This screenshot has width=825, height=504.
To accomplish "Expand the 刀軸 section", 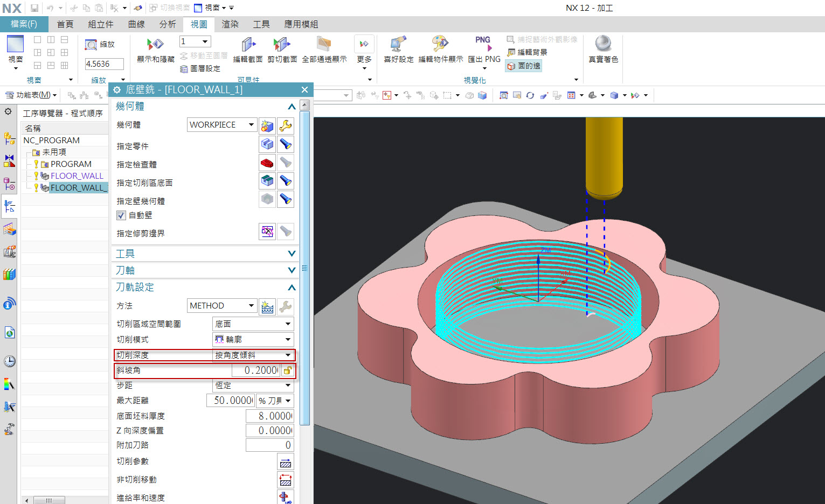I will [292, 270].
